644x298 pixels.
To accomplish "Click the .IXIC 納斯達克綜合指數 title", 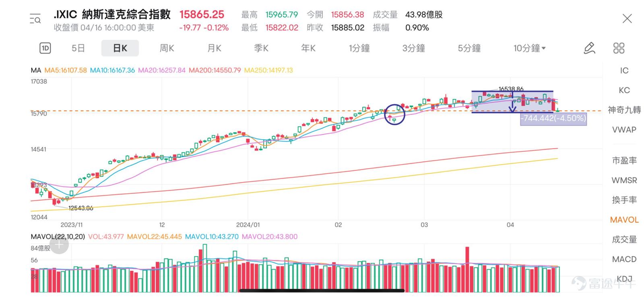I will (112, 14).
